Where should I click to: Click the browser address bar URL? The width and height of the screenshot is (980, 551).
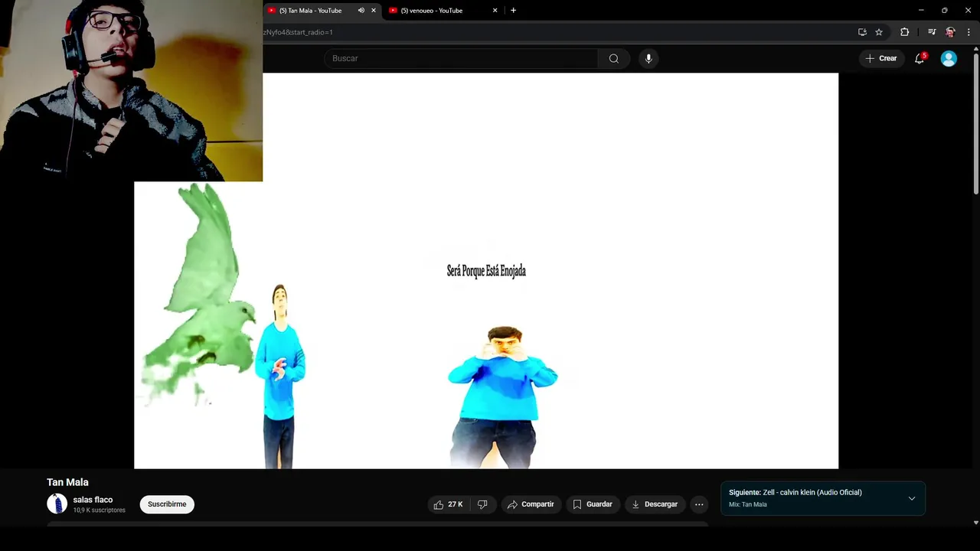click(x=299, y=32)
